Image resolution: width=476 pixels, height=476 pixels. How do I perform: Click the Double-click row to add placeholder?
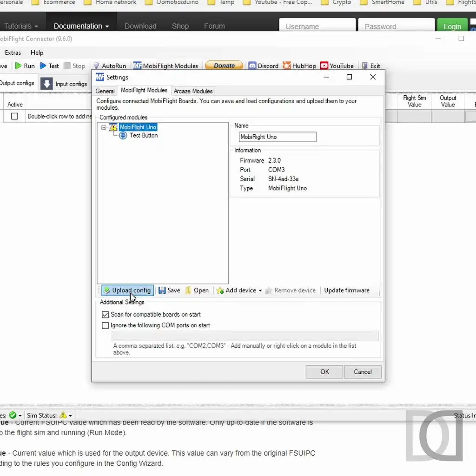pyautogui.click(x=59, y=116)
